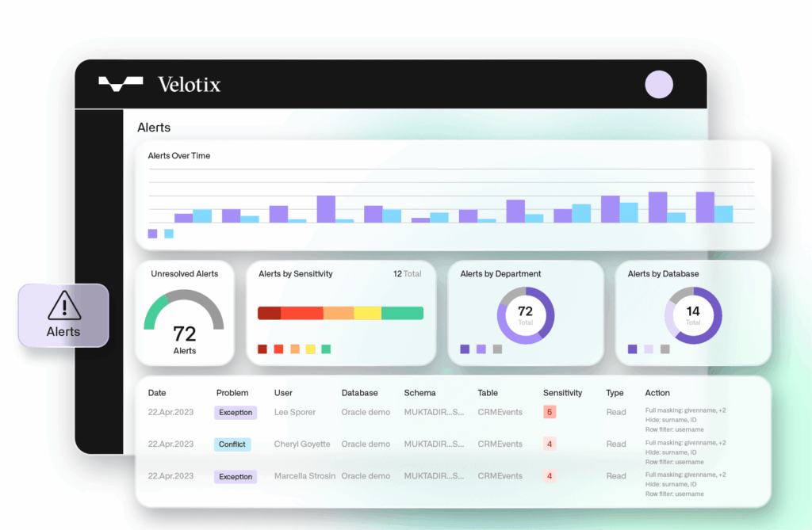Select the purple legend swatch under Alerts Over Time
812x530 pixels.
[153, 234]
